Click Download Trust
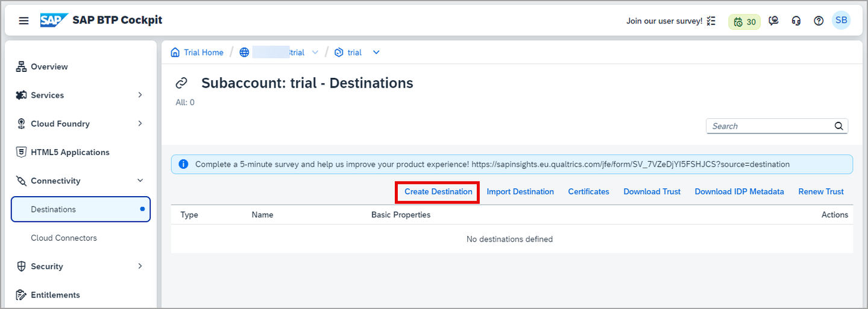Image resolution: width=868 pixels, height=309 pixels. [x=652, y=192]
